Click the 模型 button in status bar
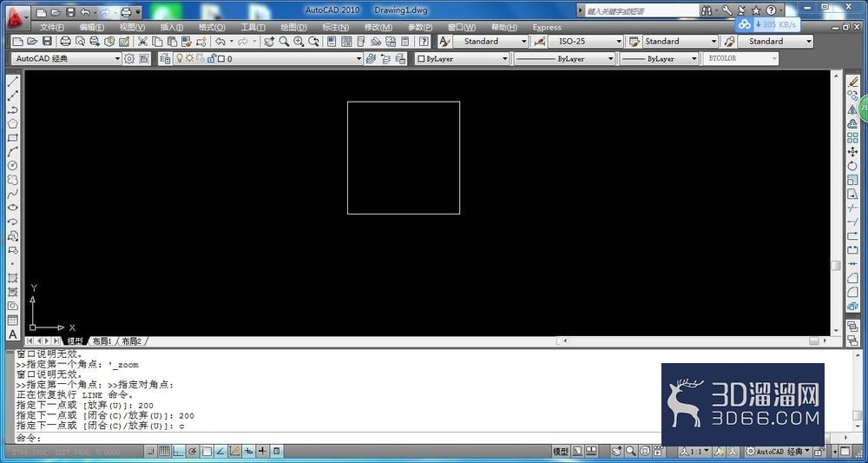Screen dimensions: 868x463 pos(561,451)
